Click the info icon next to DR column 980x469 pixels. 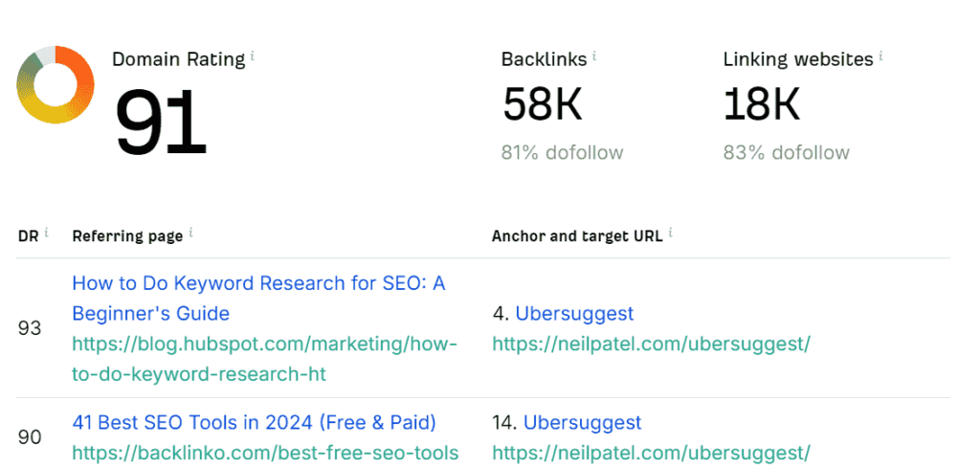pos(46,234)
